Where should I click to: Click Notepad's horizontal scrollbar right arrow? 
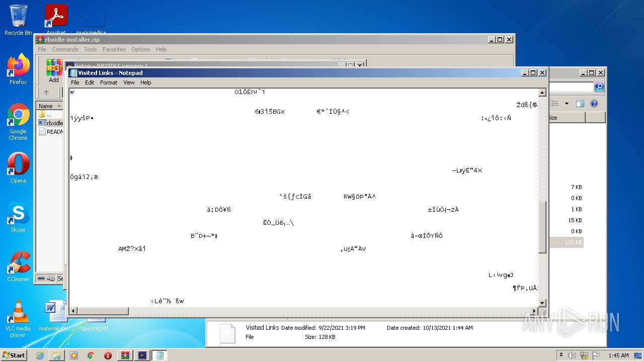click(x=535, y=311)
